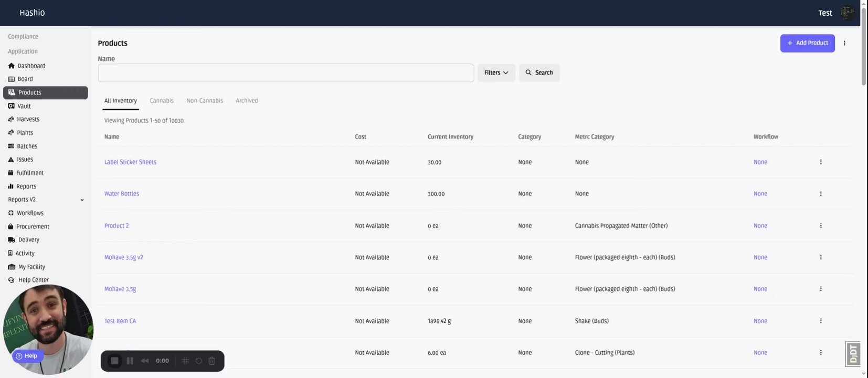This screenshot has width=868, height=378.
Task: Open row menu for Mohave 3.5g v2
Action: coord(821,257)
